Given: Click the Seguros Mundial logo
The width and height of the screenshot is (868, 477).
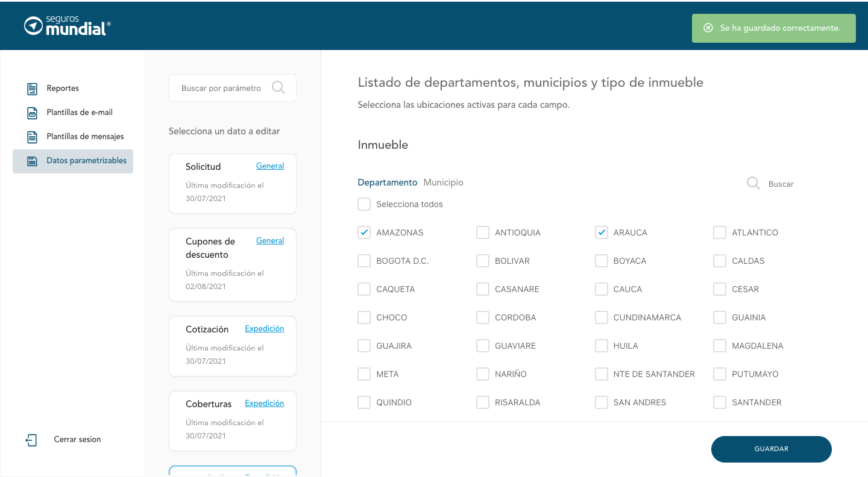Looking at the screenshot, I should click(68, 26).
